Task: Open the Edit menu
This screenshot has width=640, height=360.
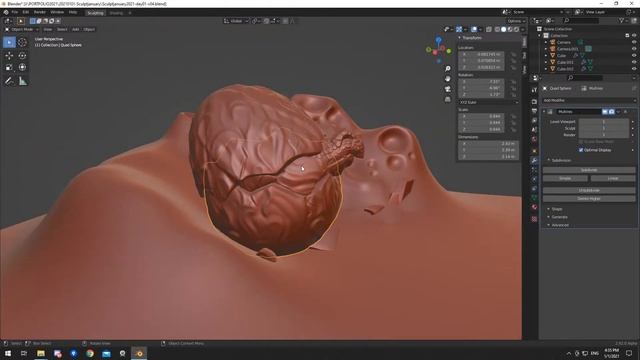Action: point(26,12)
